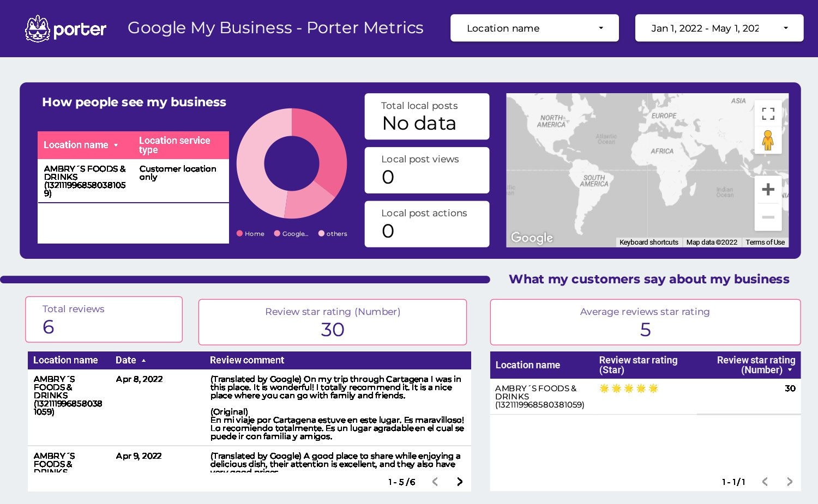
Task: Select the Total reviews scorecard
Action: (104, 319)
